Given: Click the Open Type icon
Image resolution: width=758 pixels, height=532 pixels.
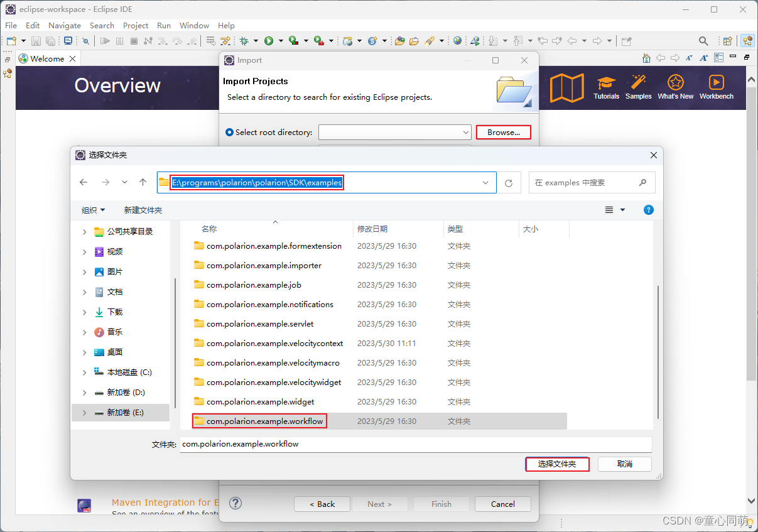Looking at the screenshot, I should click(400, 41).
